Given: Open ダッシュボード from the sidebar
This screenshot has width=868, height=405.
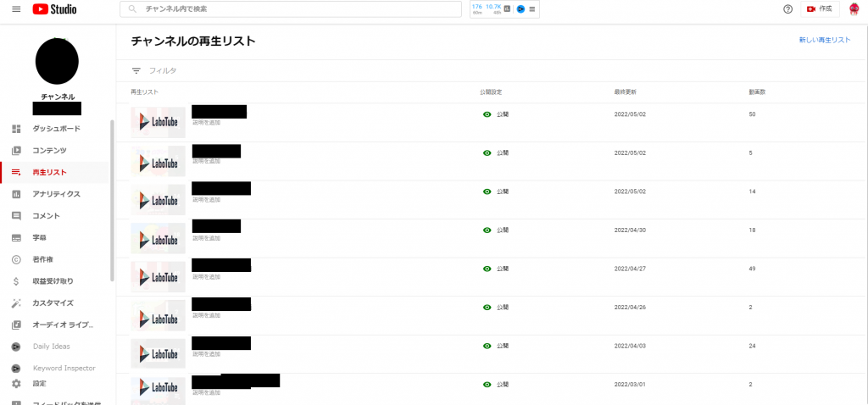Looking at the screenshot, I should [56, 129].
